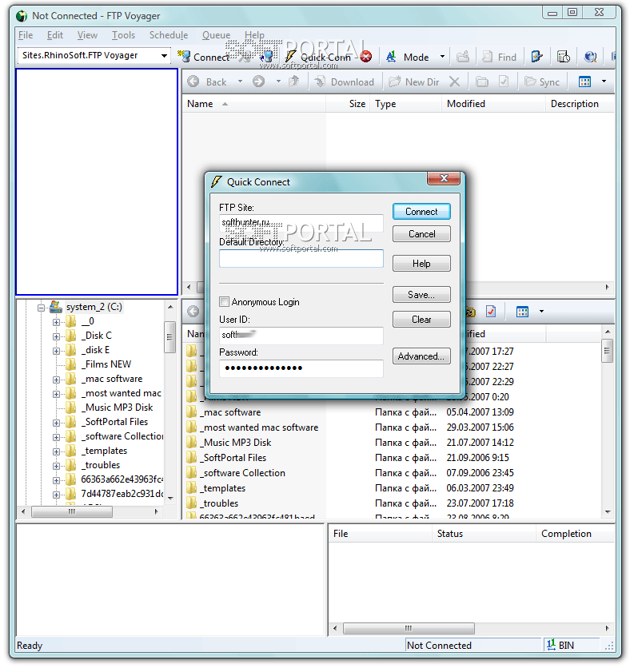The image size is (630, 672).
Task: Open the Queue menu
Action: [x=216, y=35]
